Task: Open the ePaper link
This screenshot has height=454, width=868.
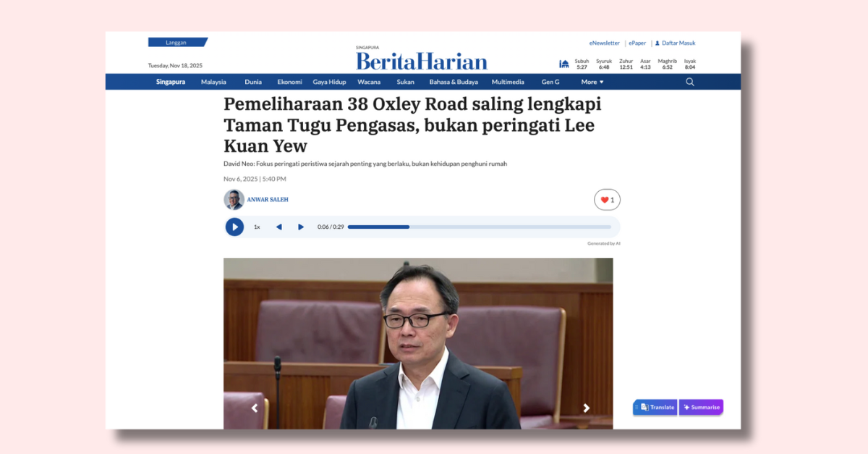Action: pyautogui.click(x=637, y=43)
